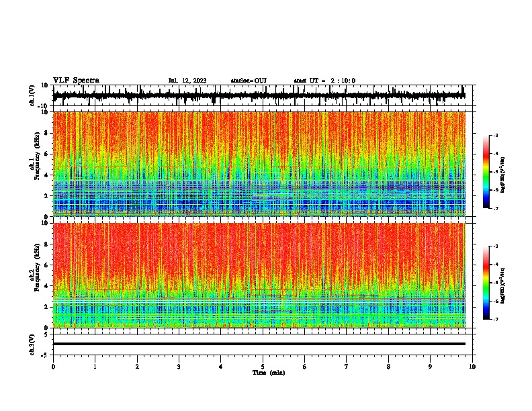
Task: Click inside the ch.1 spectrogram panel
Action: [x=263, y=164]
